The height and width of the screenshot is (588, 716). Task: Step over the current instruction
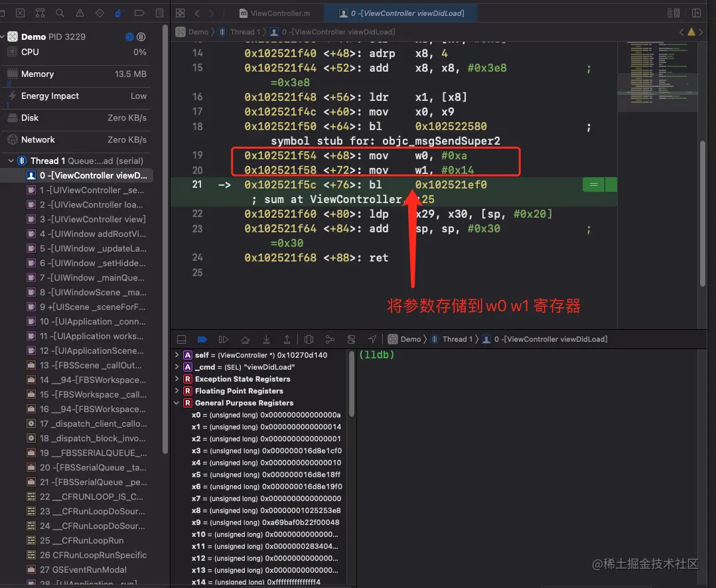pyautogui.click(x=246, y=339)
